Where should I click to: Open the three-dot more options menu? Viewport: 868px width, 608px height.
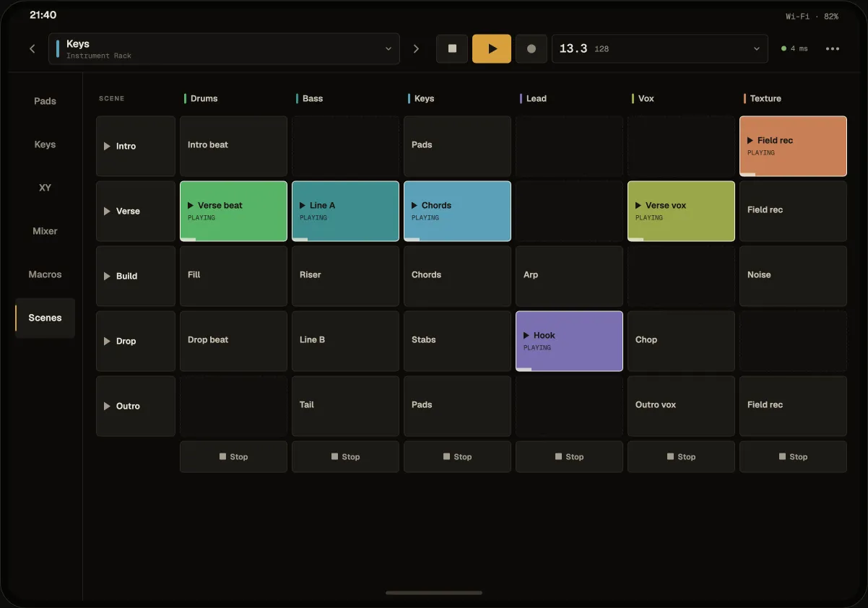[x=833, y=49]
